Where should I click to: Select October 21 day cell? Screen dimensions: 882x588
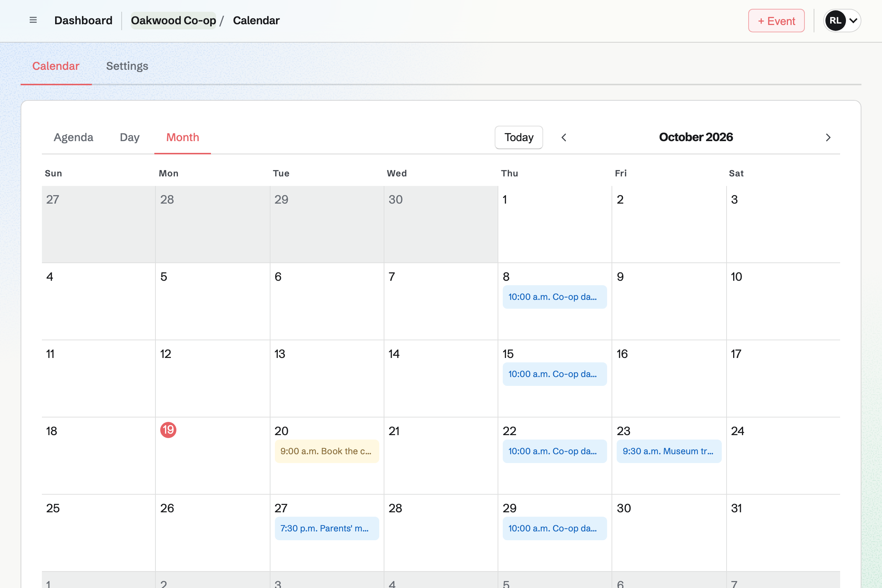(x=441, y=456)
